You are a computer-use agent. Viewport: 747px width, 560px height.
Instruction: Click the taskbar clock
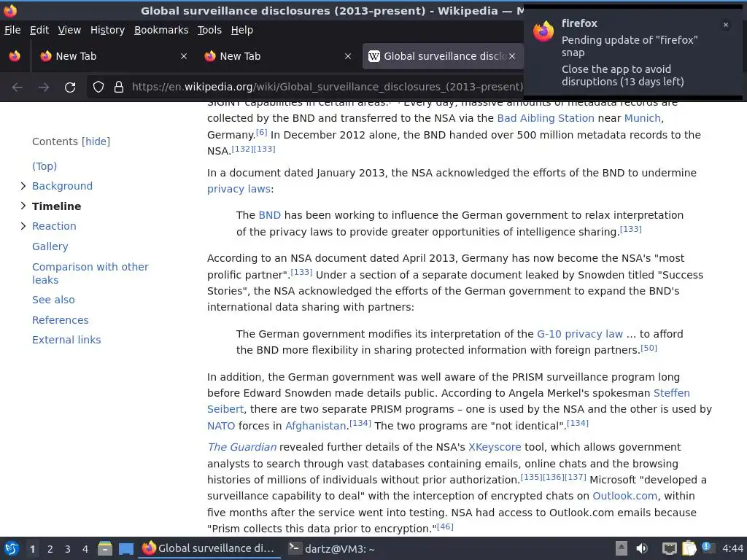(732, 548)
